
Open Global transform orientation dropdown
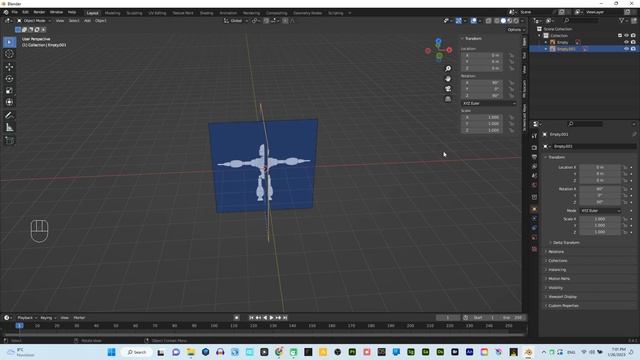point(236,20)
